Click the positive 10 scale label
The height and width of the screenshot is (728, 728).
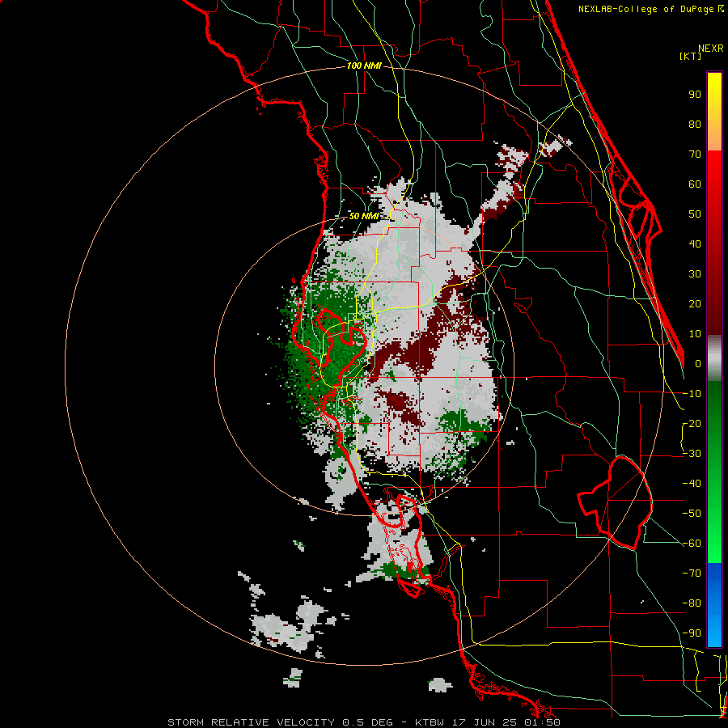[x=695, y=334]
